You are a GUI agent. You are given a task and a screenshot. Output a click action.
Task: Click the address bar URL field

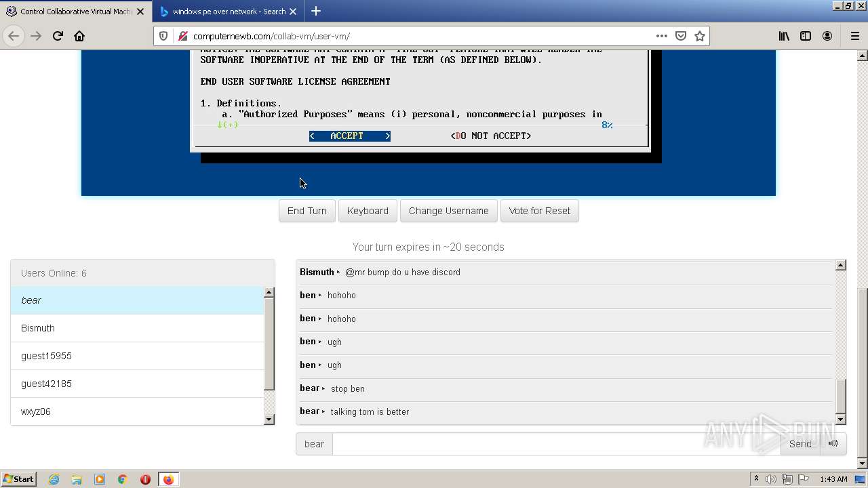420,36
